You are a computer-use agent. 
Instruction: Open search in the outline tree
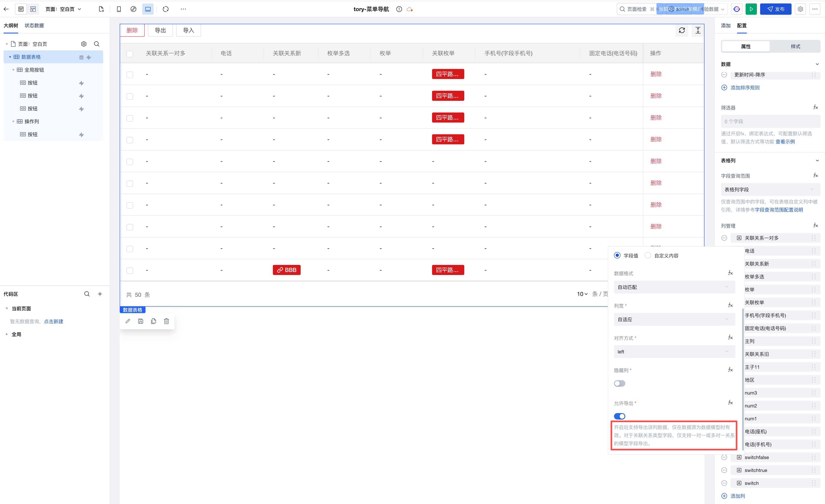[97, 44]
